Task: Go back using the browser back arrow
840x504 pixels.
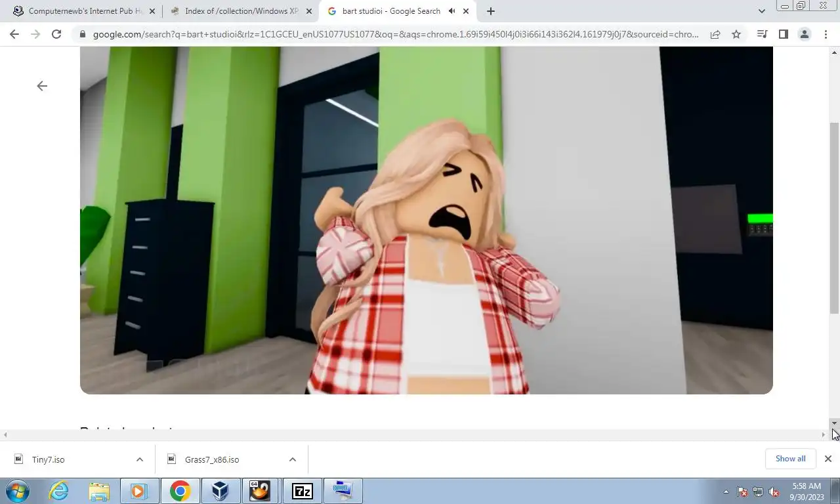Action: pos(14,34)
